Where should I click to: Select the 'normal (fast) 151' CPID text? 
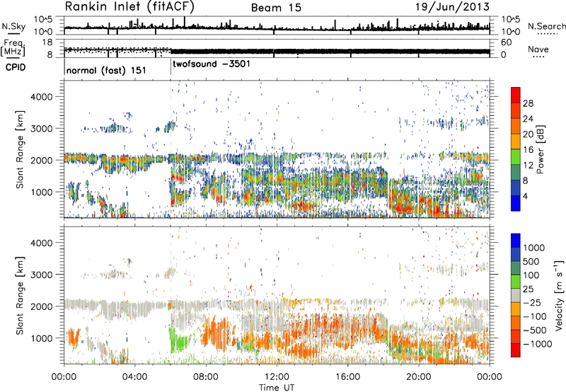tap(107, 70)
